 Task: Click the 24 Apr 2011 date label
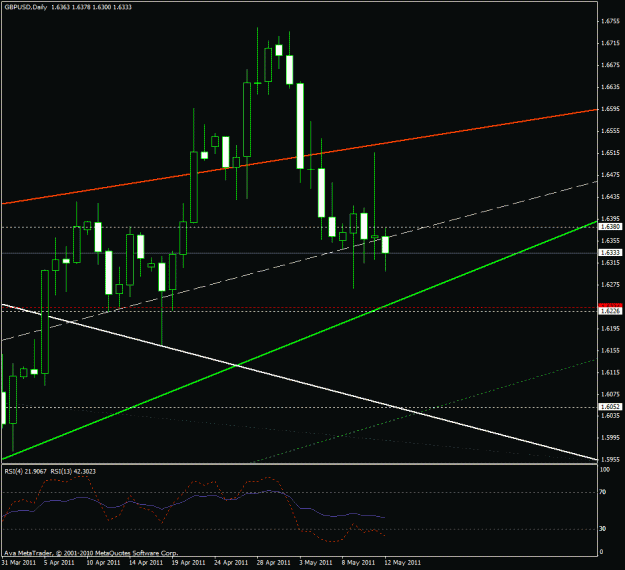tap(231, 563)
